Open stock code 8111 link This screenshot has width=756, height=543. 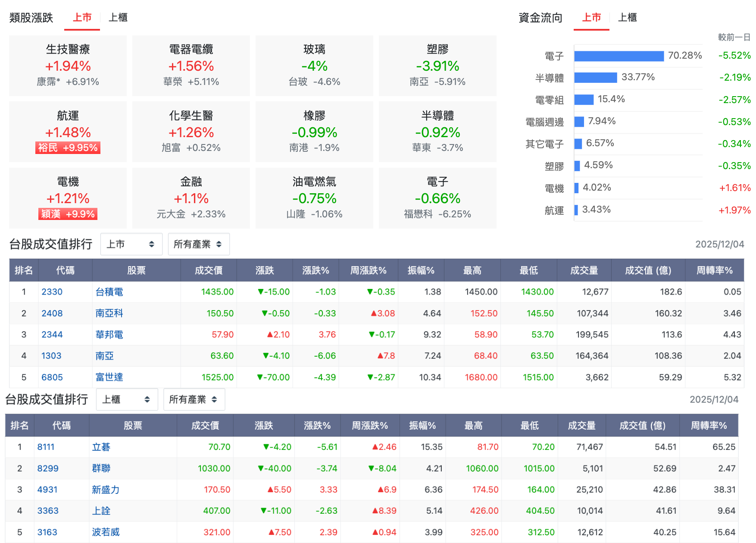(47, 447)
